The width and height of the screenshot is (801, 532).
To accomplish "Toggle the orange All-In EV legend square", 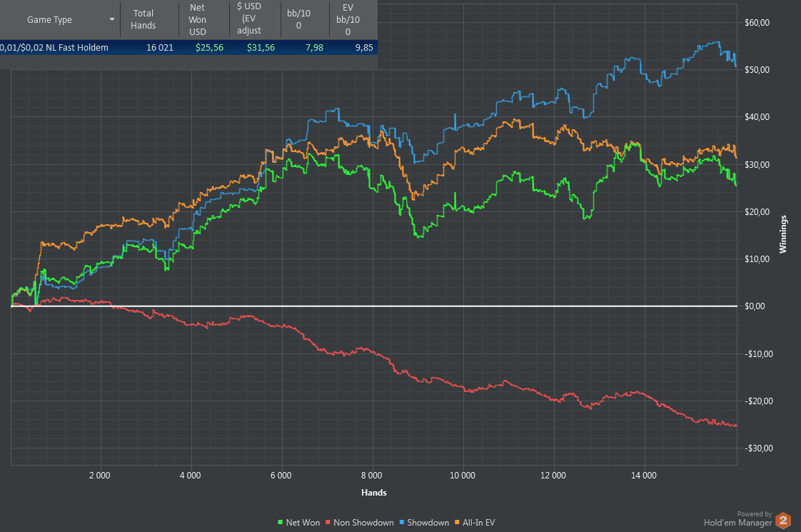I will [457, 522].
